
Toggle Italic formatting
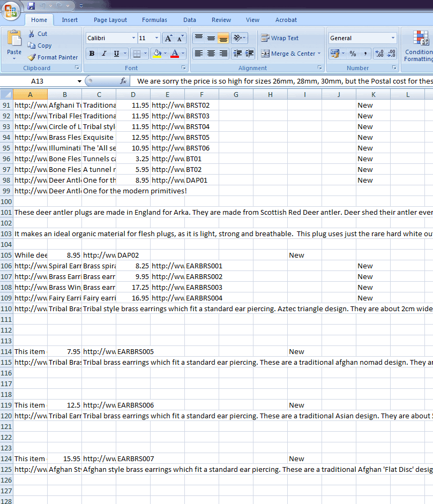[x=104, y=54]
